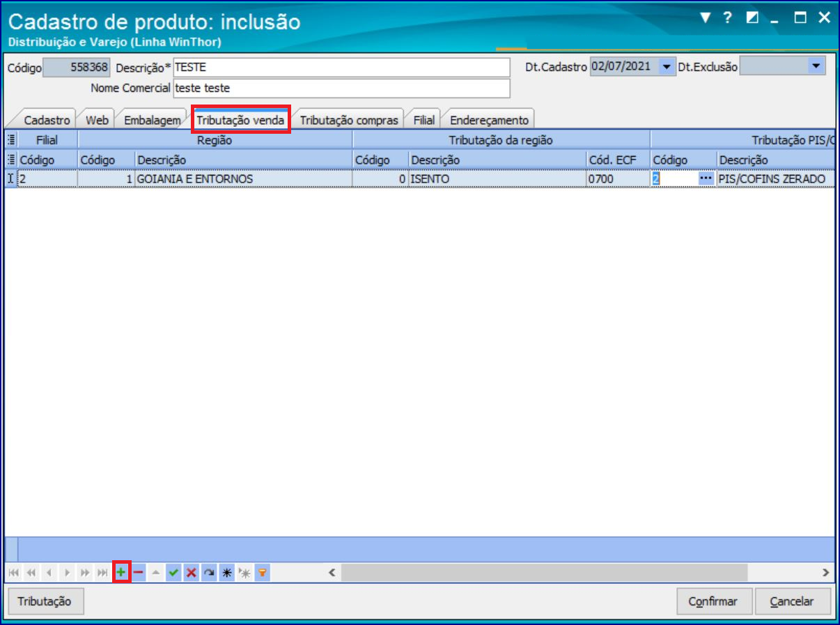840x625 pixels.
Task: Open the orange filter funnel icon
Action: [262, 573]
